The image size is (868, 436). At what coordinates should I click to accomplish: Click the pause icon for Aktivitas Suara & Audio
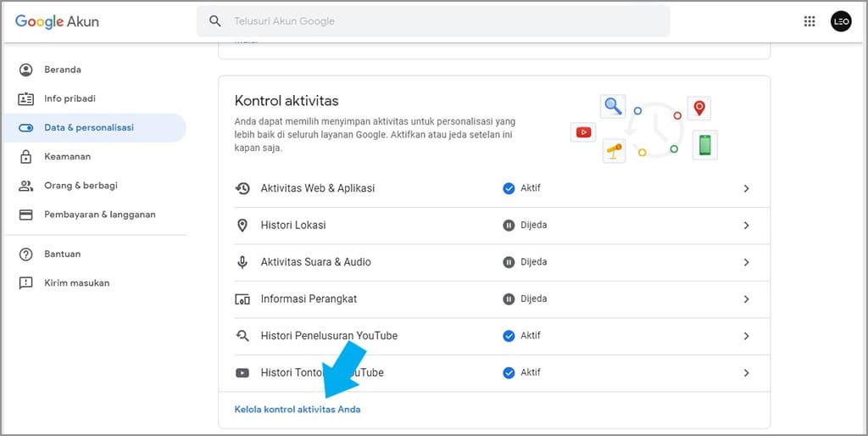509,262
